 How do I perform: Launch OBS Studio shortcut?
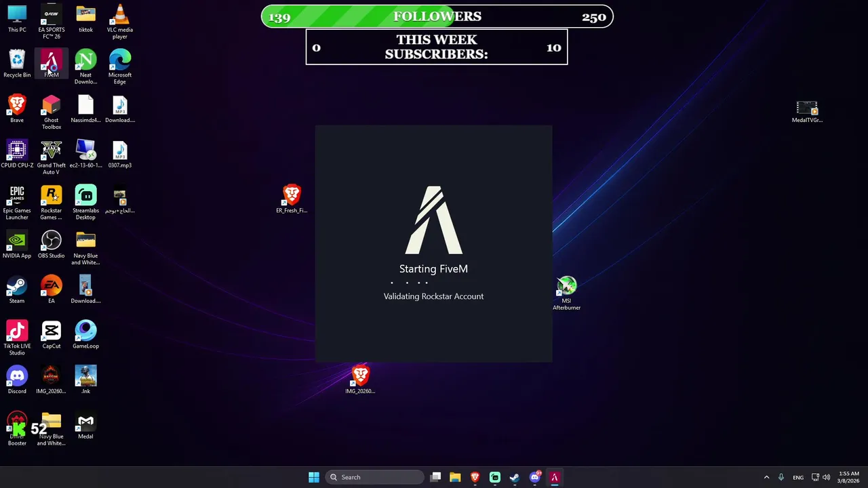(52, 245)
